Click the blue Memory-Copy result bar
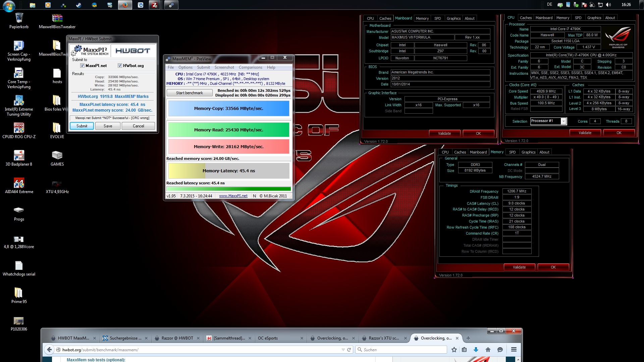Screen dimensions: 644x362 [x=229, y=109]
